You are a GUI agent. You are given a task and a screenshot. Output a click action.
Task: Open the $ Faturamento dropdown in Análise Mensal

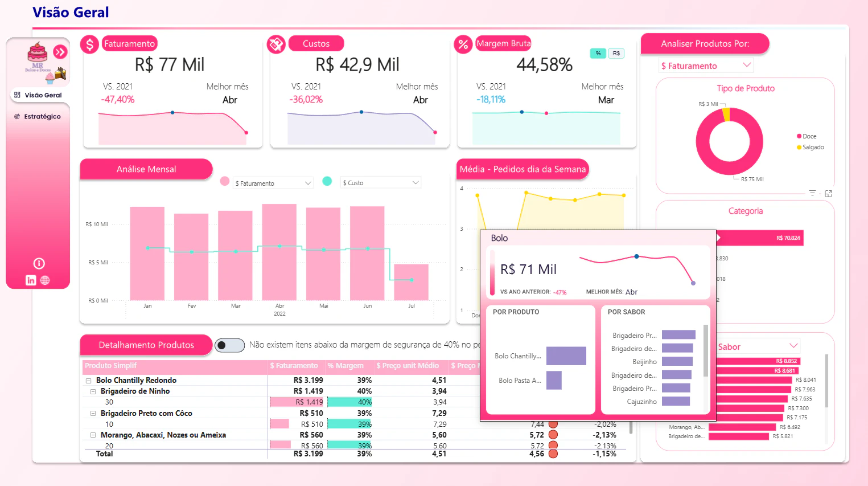pyautogui.click(x=273, y=183)
